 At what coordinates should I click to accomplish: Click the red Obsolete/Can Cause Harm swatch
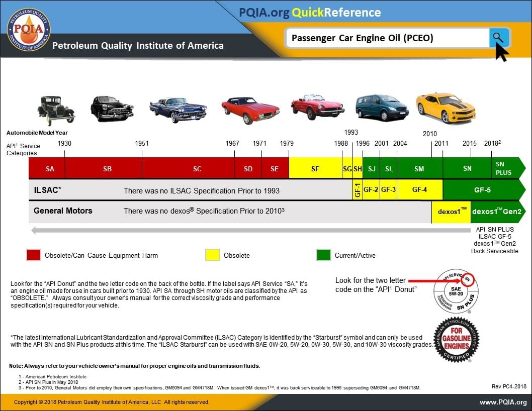33,255
